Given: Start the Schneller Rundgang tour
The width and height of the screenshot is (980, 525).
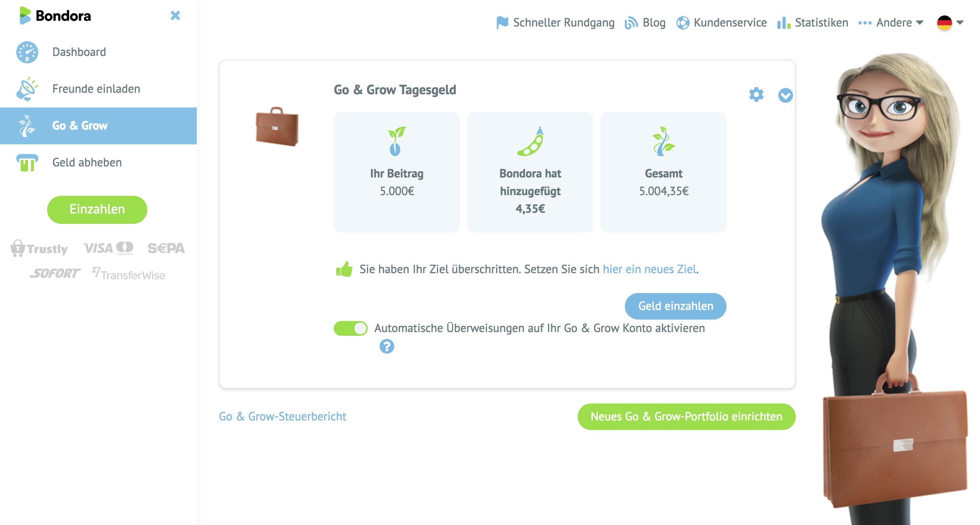Looking at the screenshot, I should 556,23.
